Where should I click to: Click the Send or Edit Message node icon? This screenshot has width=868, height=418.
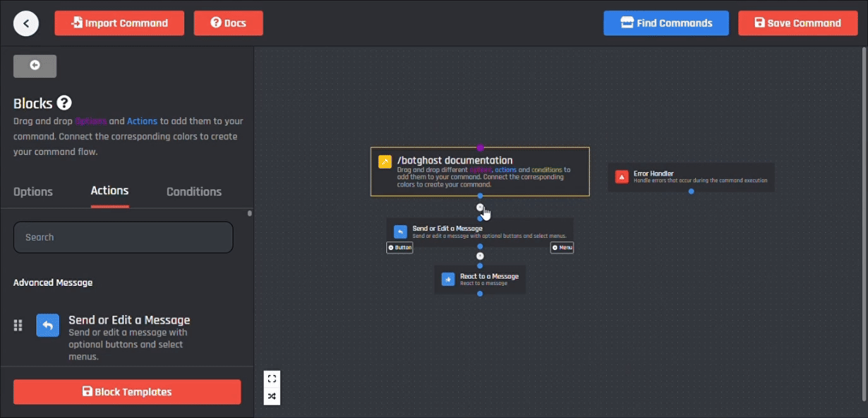(400, 232)
